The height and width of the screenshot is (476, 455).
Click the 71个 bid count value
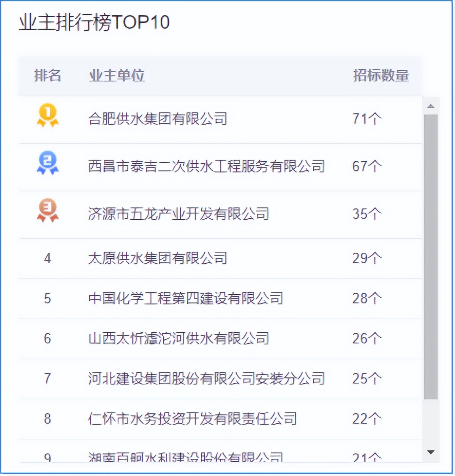click(366, 118)
